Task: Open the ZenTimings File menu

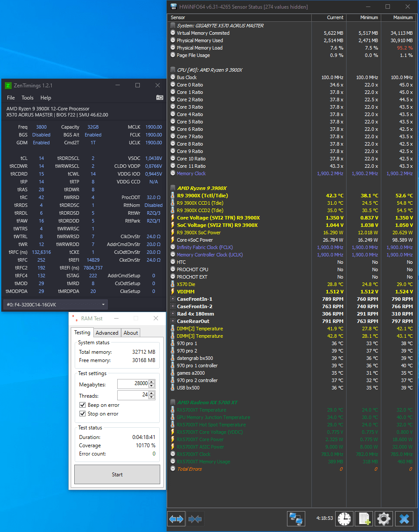Action: coord(11,98)
